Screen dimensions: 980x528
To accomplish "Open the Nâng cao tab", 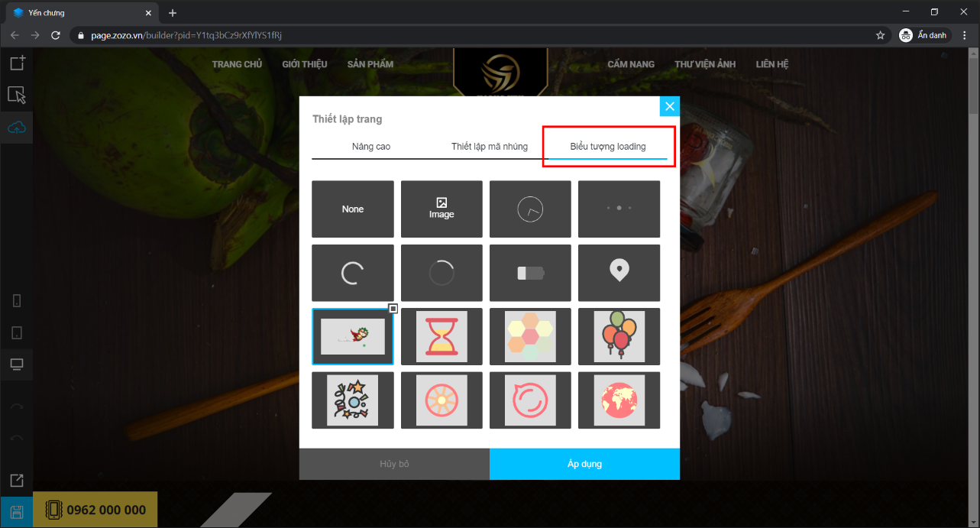I will 371,146.
